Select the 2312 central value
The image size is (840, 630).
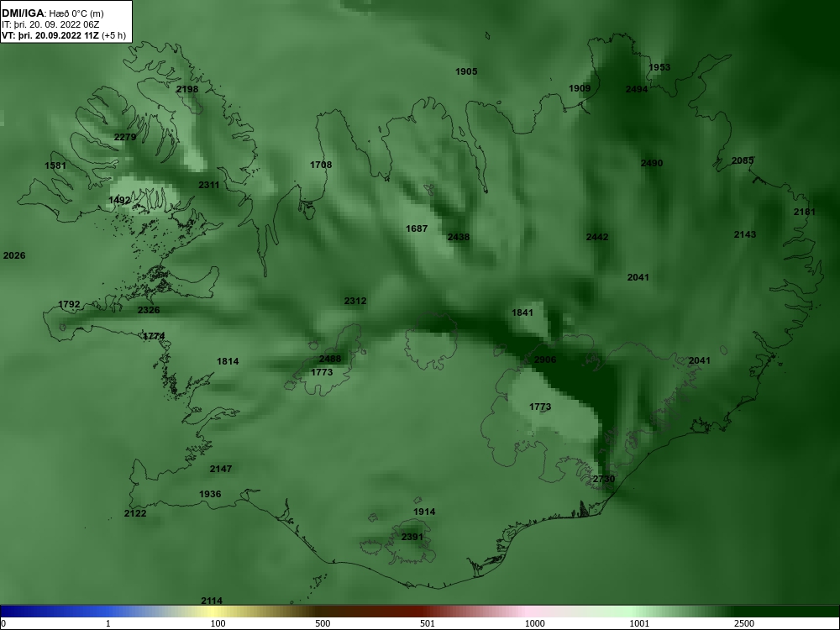[x=355, y=301]
